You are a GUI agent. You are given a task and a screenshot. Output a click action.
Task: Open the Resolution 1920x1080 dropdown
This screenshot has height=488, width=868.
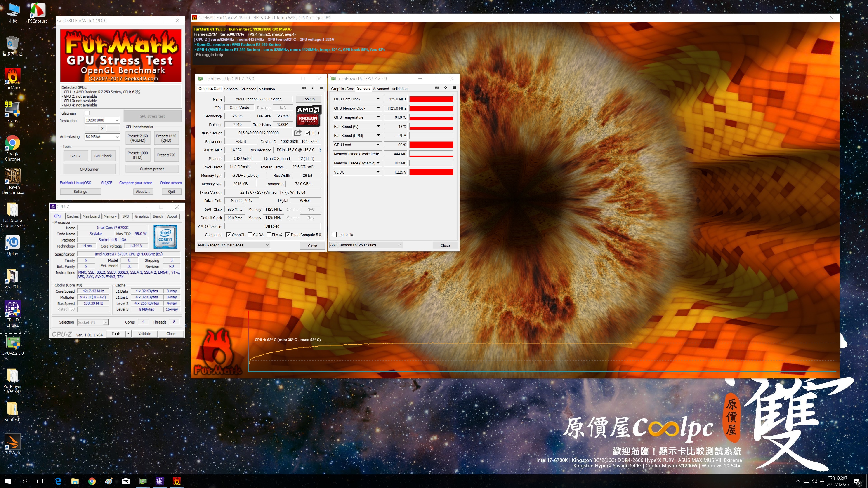click(102, 120)
